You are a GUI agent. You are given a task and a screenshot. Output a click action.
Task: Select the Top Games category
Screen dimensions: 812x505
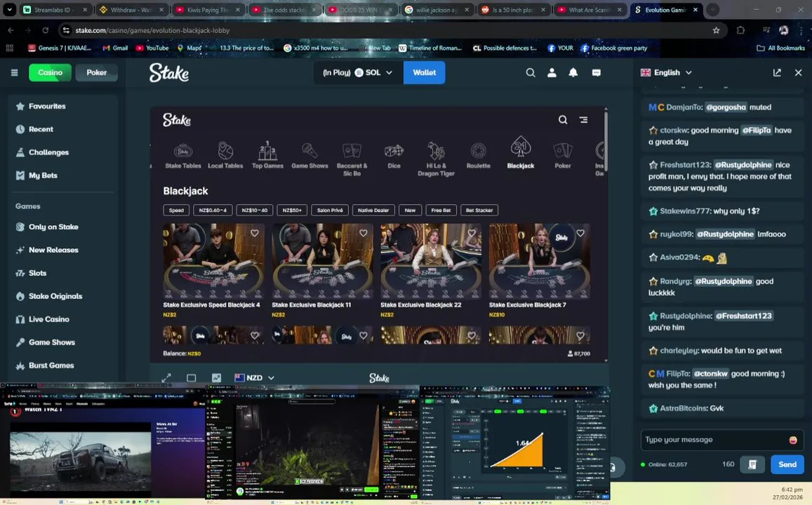[267, 155]
